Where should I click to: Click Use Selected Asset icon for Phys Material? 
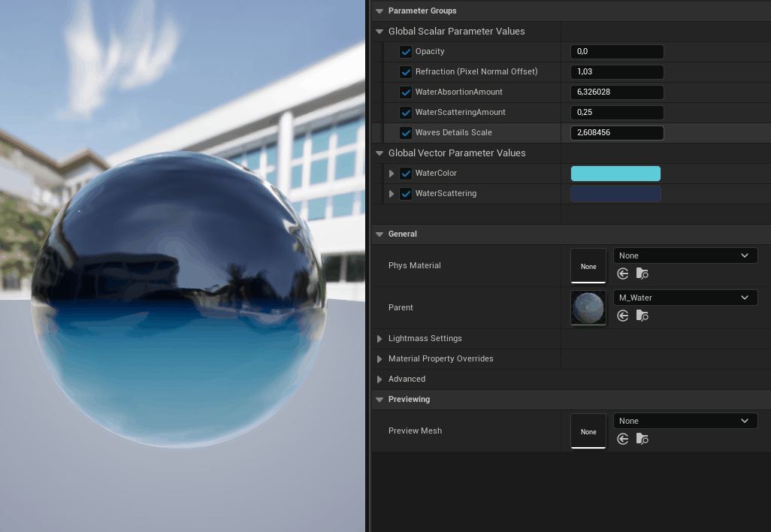pyautogui.click(x=622, y=274)
